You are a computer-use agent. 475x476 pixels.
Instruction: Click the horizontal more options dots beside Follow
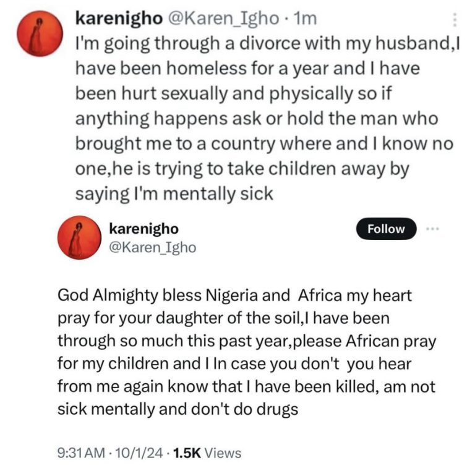tap(432, 228)
